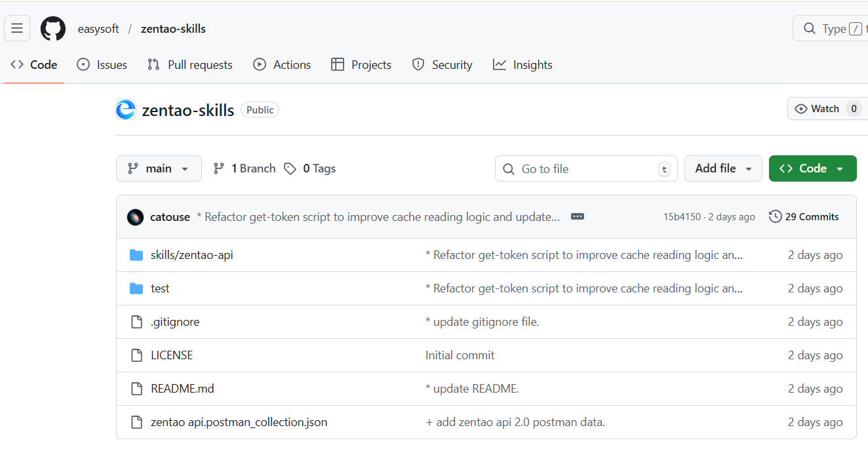Screen dimensions: 868x451
Task: Click the branch icon for 1 Branch
Action: (219, 168)
